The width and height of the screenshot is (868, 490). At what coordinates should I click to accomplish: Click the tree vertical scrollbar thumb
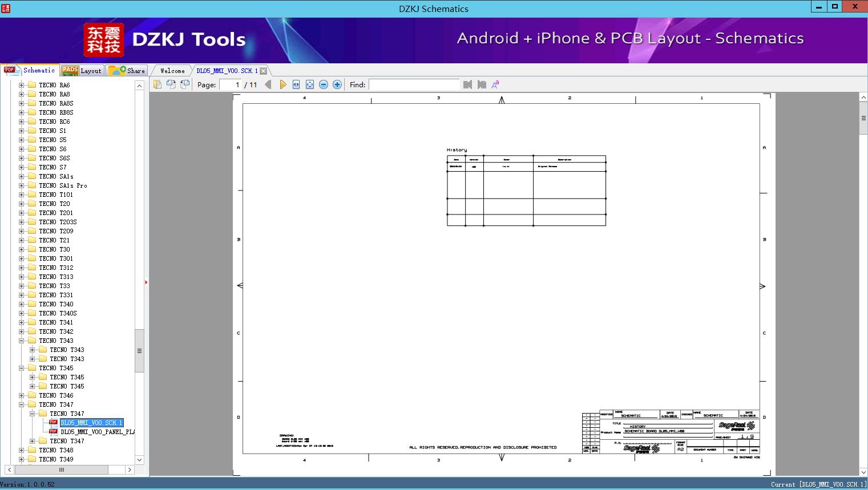(x=139, y=351)
